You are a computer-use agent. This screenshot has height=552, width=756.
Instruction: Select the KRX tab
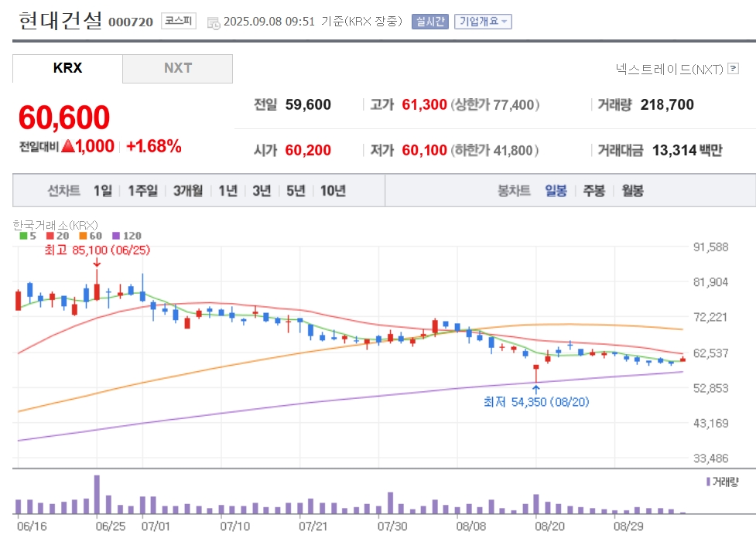click(x=67, y=68)
